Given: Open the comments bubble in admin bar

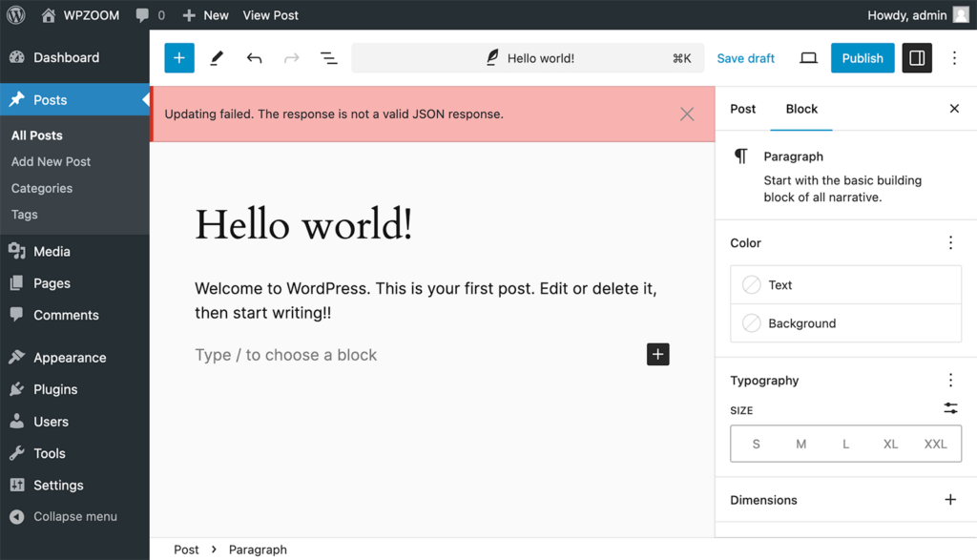Looking at the screenshot, I should 150,15.
